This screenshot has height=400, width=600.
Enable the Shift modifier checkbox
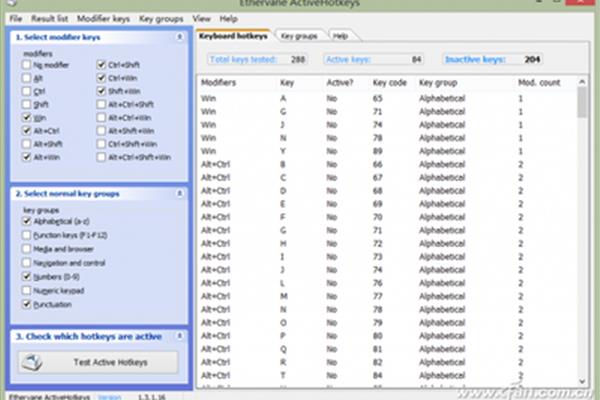26,104
